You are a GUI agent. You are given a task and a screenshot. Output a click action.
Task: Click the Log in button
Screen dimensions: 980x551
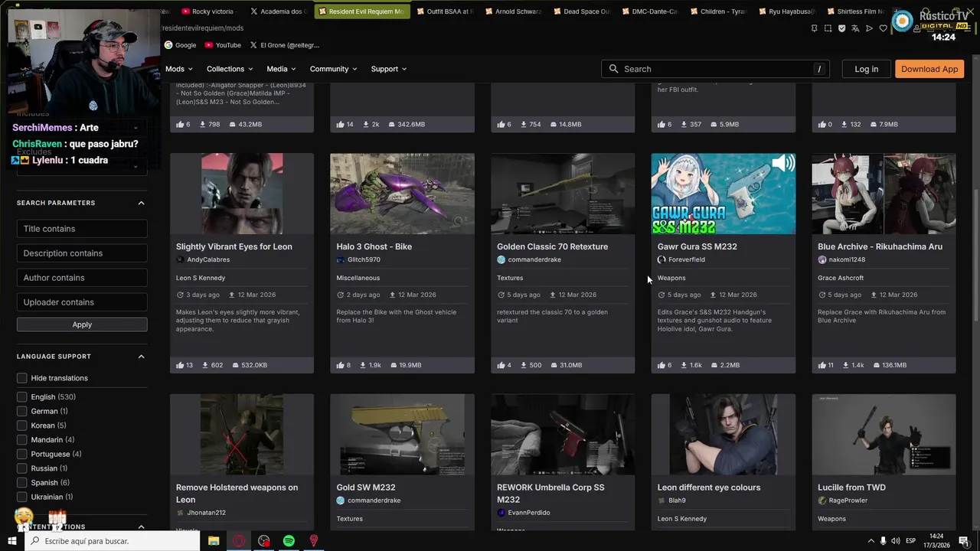tap(866, 69)
